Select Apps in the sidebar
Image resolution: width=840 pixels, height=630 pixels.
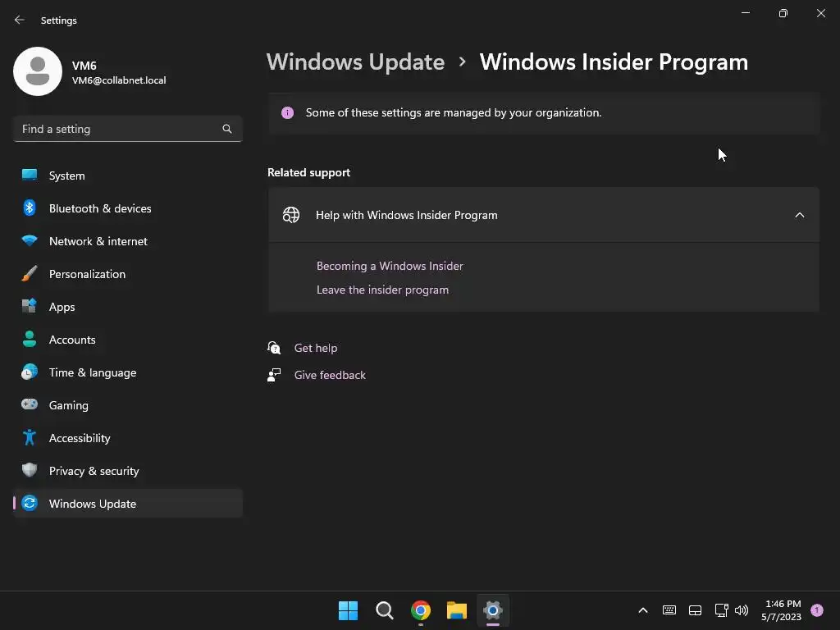[128, 307]
